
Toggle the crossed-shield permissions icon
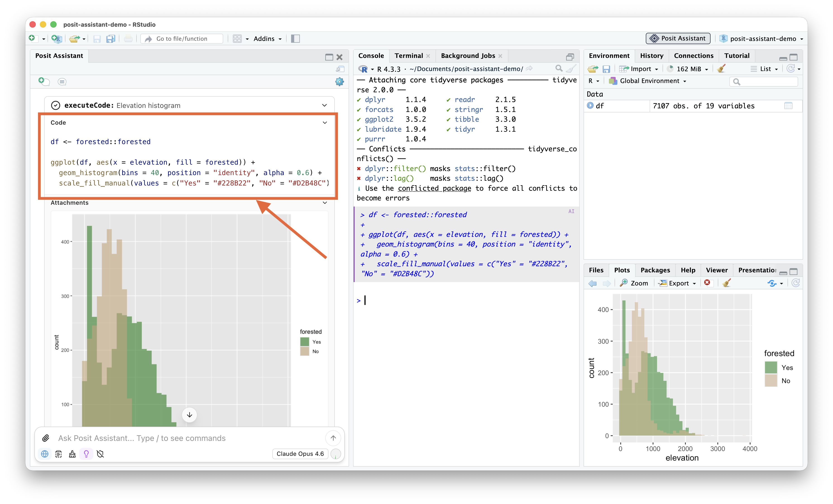point(100,454)
